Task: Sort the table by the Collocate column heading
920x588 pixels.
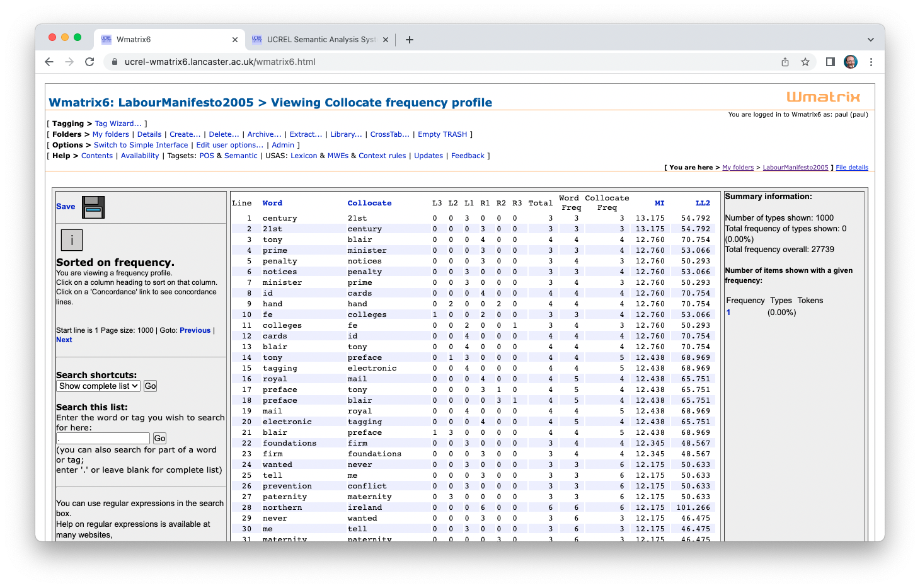Action: (x=369, y=203)
